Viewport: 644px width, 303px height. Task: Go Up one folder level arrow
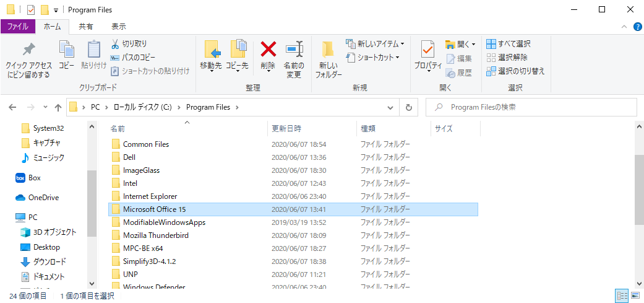click(58, 108)
